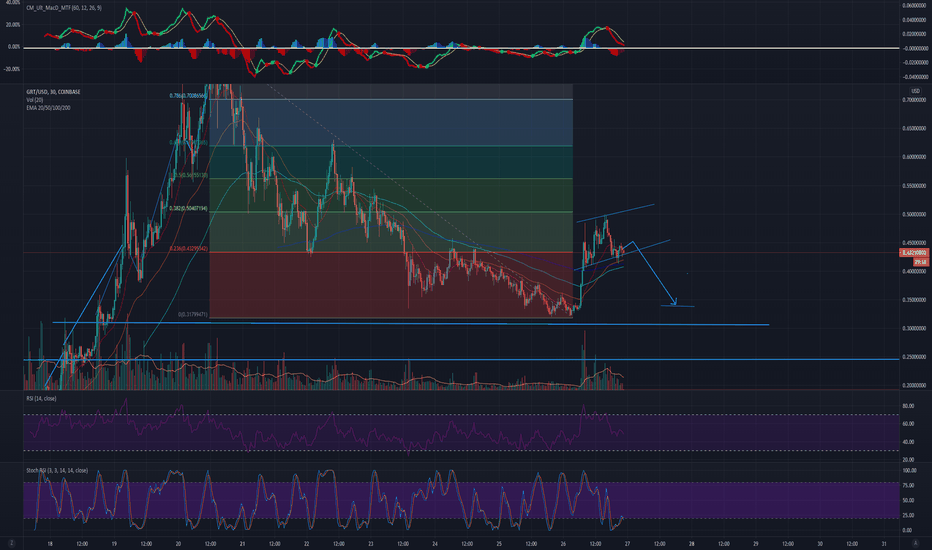Open the USD currency selector on price axis
The image size is (932, 550).
(x=915, y=91)
